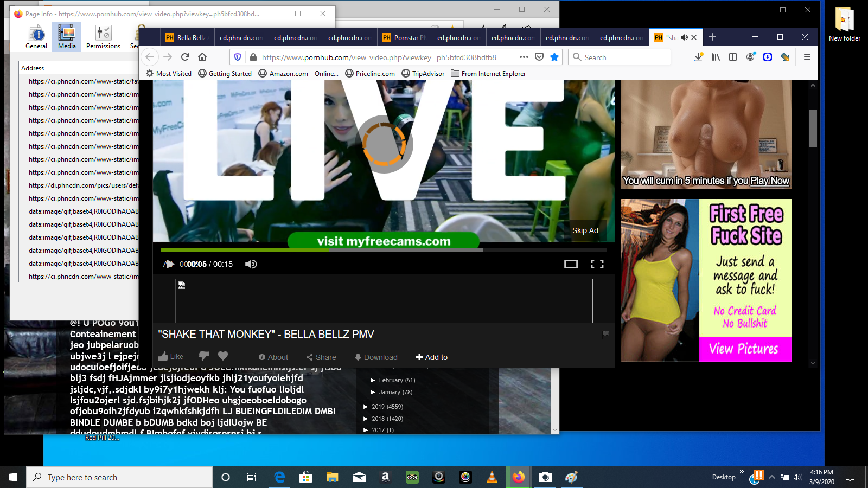Open the Firefox account icon
The image size is (868, 488).
[750, 57]
